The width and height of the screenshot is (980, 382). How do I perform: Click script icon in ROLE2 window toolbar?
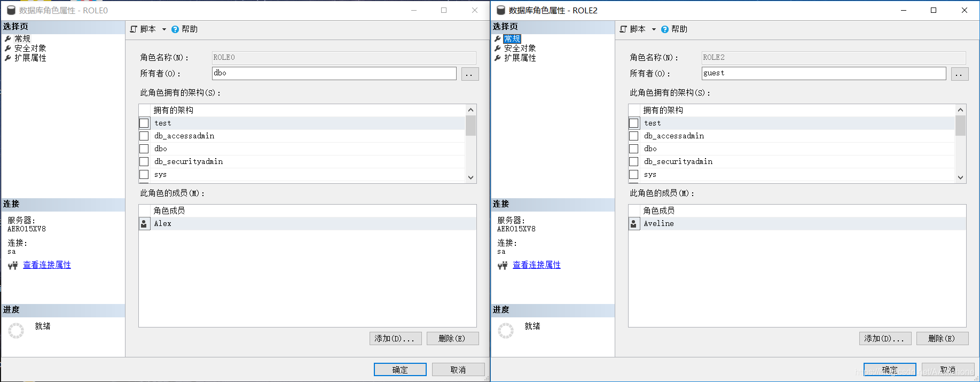(x=623, y=29)
